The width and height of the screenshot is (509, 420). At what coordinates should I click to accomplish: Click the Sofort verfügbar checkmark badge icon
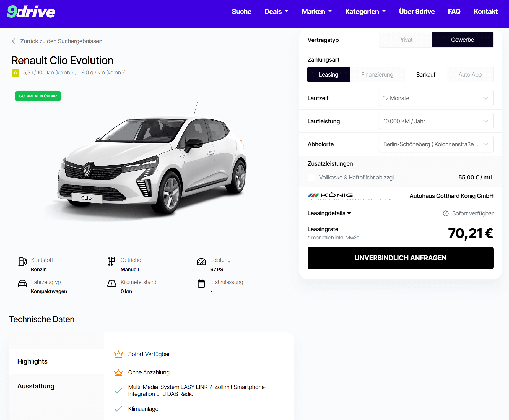tap(446, 213)
